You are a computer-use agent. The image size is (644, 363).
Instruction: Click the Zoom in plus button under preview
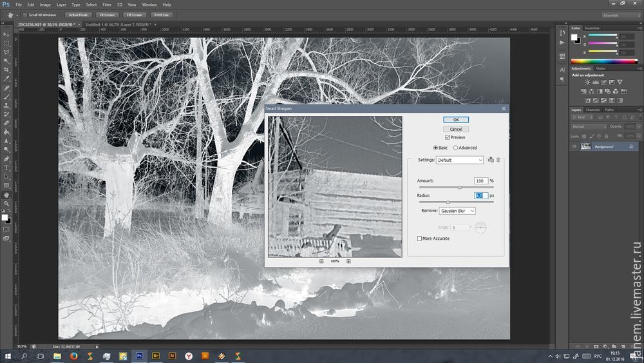click(x=348, y=261)
